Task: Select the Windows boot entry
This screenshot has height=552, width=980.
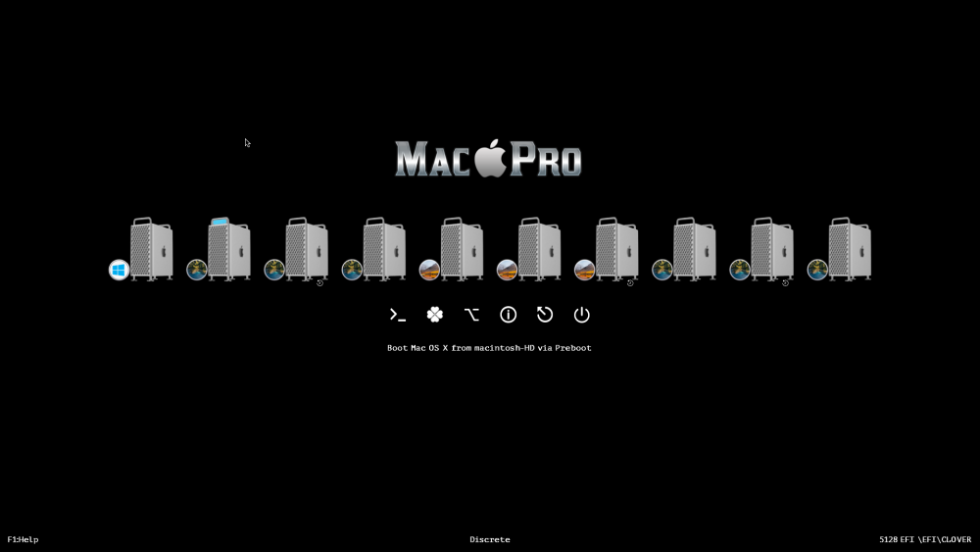Action: point(141,249)
